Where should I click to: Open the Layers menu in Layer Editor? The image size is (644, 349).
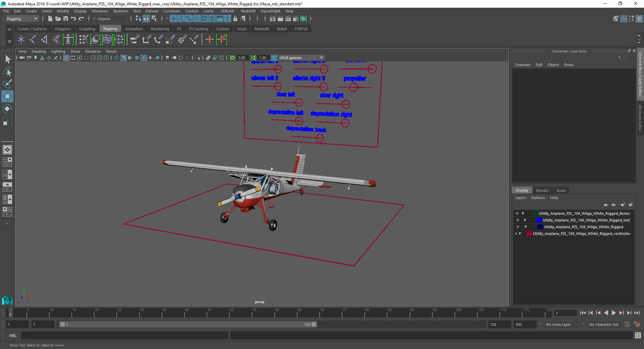(x=521, y=198)
